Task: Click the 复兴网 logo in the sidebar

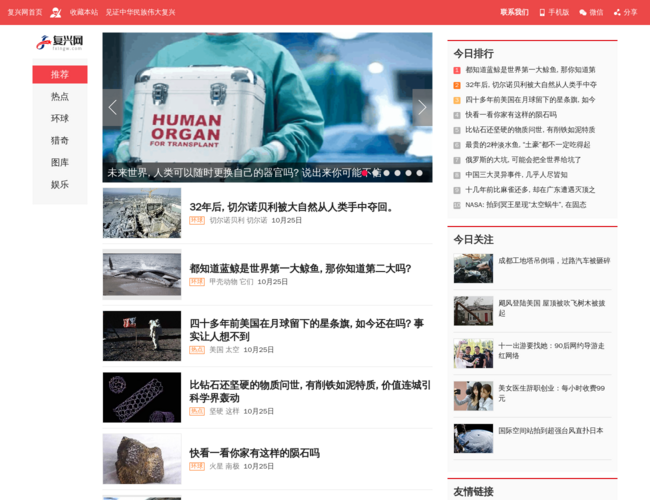Action: pos(60,43)
